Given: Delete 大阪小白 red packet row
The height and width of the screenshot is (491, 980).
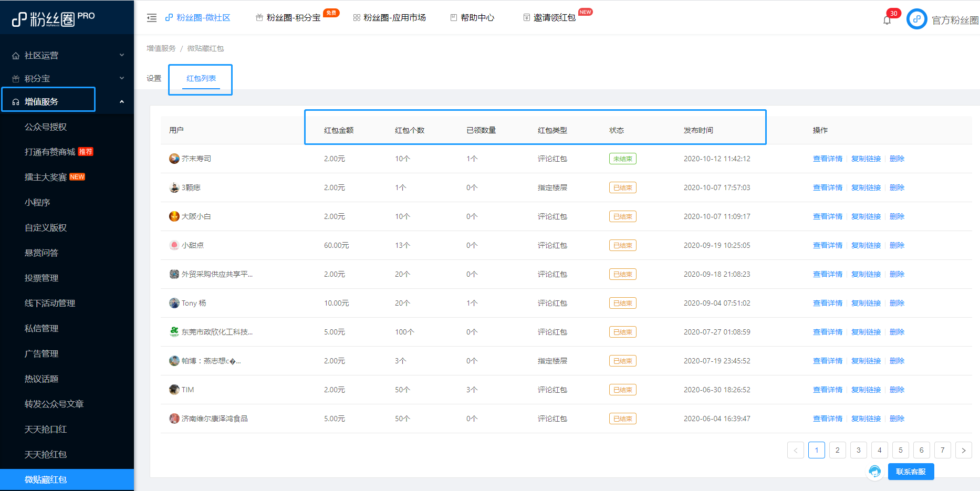Looking at the screenshot, I should (x=897, y=216).
